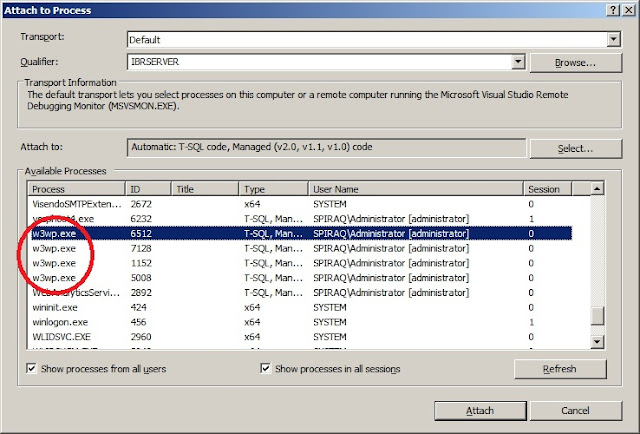Click the Browse button
Viewport: 640px width, 434px height.
[576, 63]
